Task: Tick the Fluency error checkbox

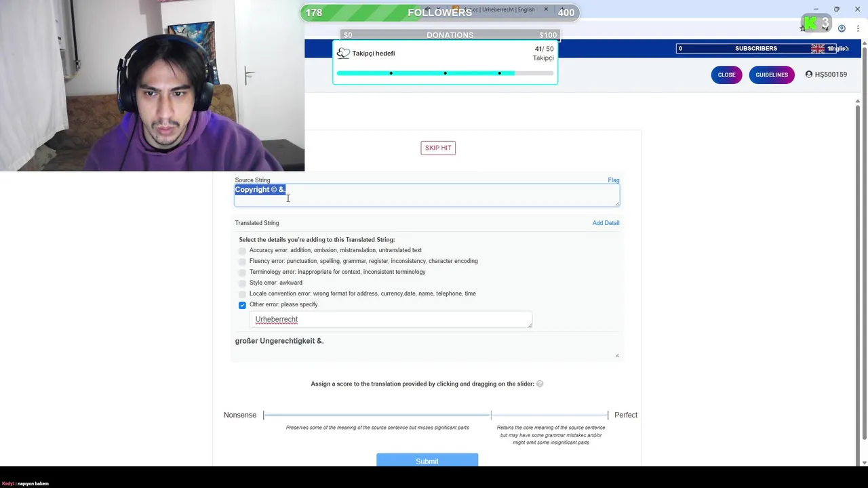Action: pos(242,262)
